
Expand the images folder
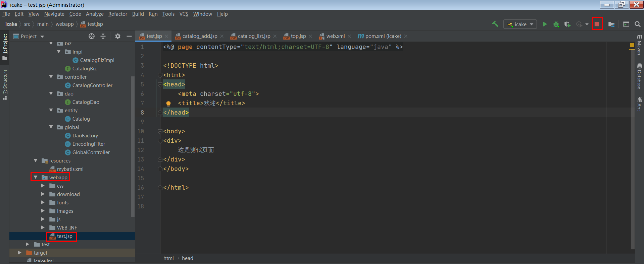click(x=43, y=211)
